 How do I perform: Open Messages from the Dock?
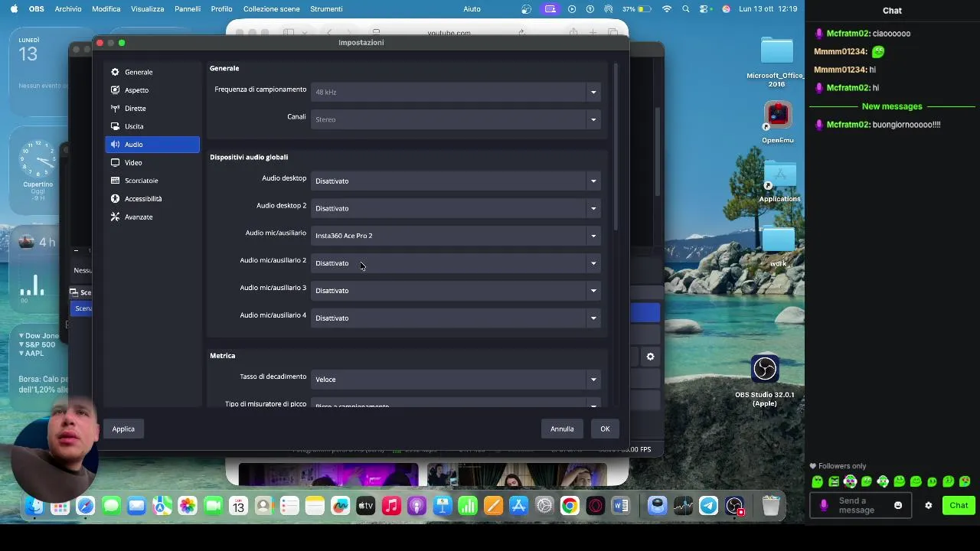111,506
